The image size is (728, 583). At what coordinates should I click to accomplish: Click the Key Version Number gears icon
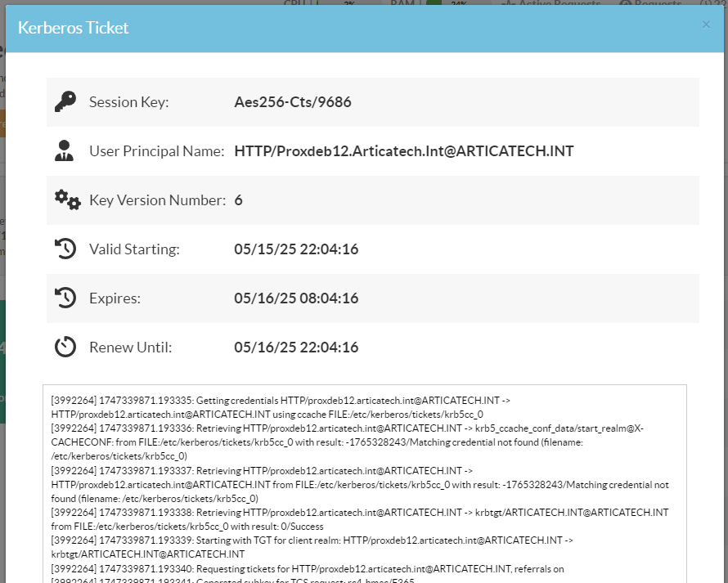[66, 200]
